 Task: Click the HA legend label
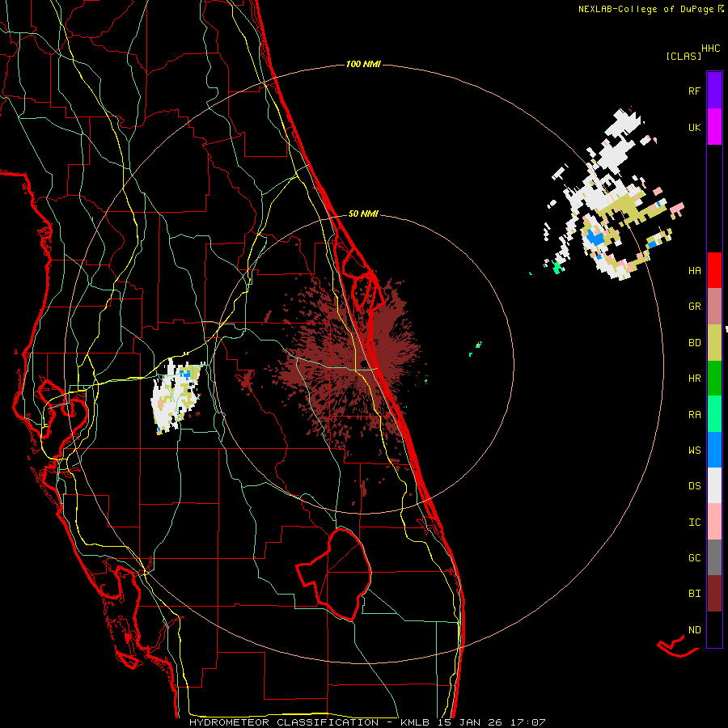point(694,271)
